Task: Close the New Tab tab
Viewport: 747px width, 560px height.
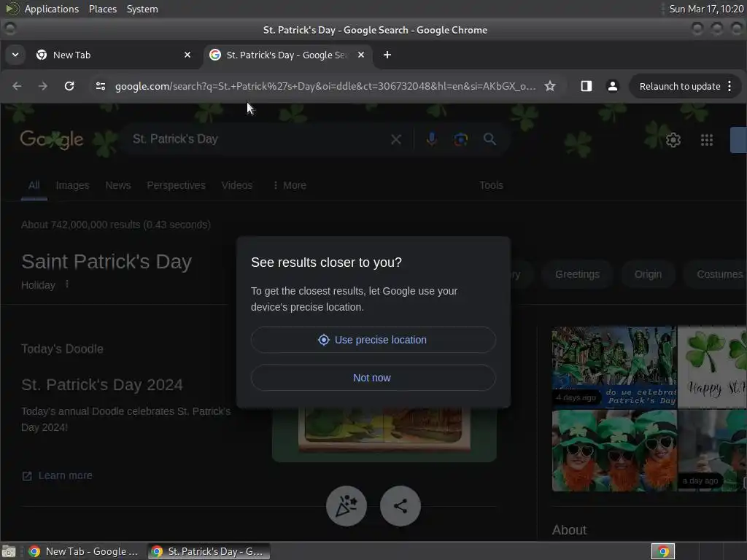Action: (187, 55)
